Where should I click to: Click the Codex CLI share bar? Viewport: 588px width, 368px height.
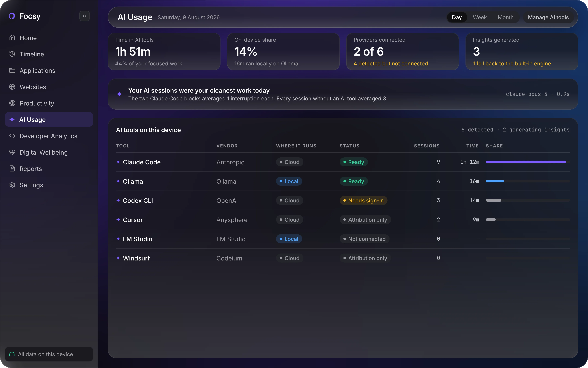click(528, 200)
